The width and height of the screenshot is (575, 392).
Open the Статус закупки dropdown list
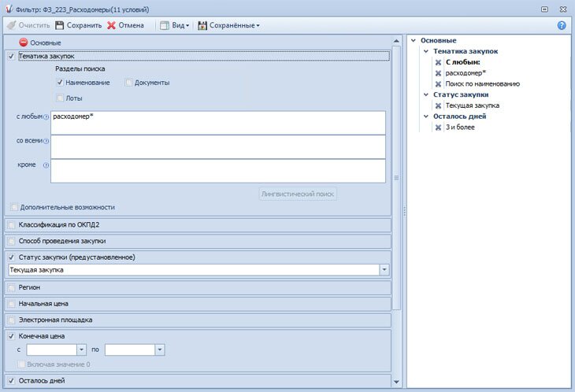(x=384, y=270)
